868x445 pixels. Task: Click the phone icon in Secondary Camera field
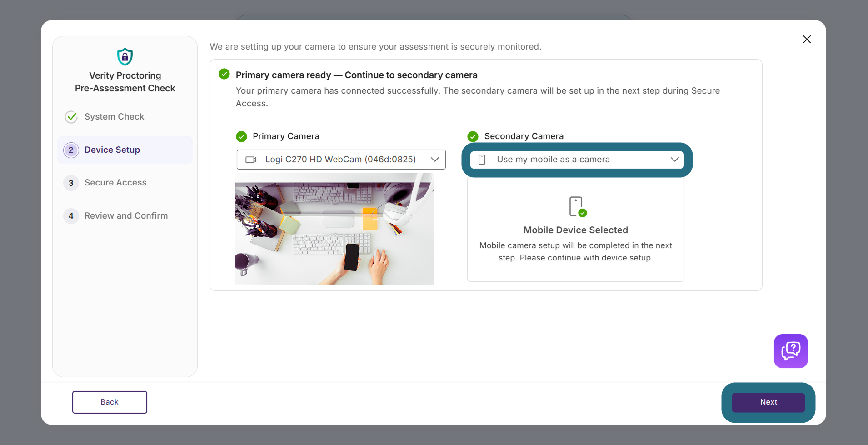(x=482, y=160)
